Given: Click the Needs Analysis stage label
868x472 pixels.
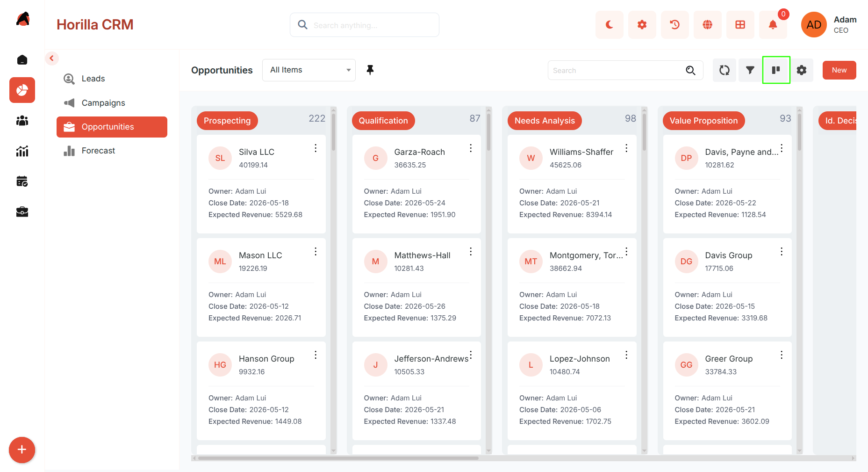Looking at the screenshot, I should [545, 121].
